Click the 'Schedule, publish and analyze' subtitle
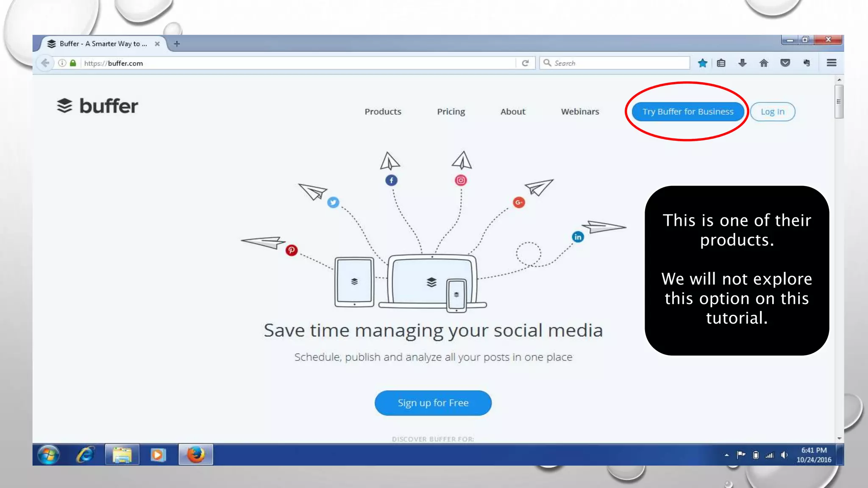Viewport: 868px width, 488px height. click(x=433, y=358)
